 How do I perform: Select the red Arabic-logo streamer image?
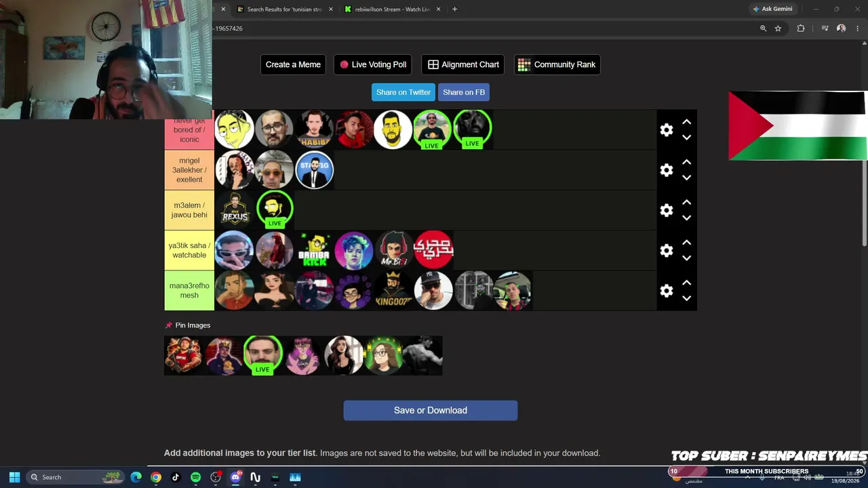[433, 251]
